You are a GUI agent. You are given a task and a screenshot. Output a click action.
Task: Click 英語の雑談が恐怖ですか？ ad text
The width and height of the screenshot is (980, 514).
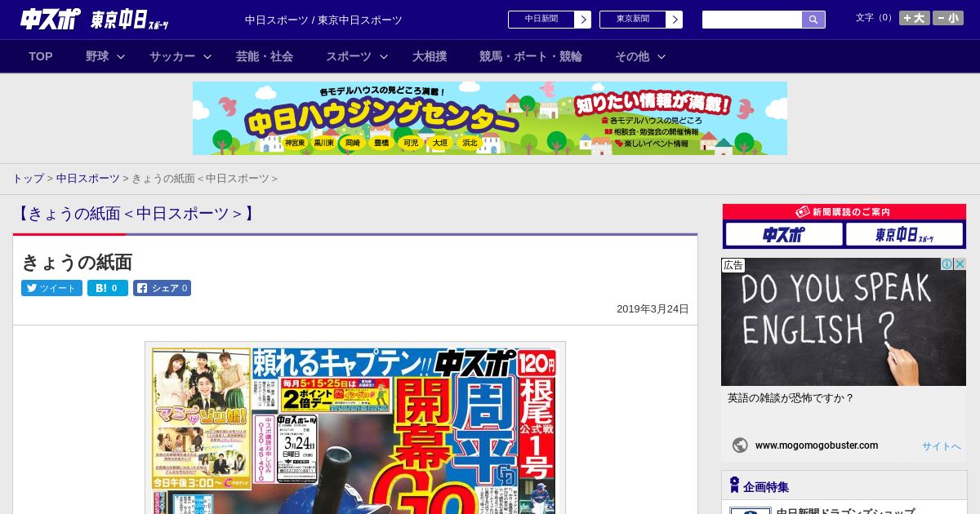(791, 398)
